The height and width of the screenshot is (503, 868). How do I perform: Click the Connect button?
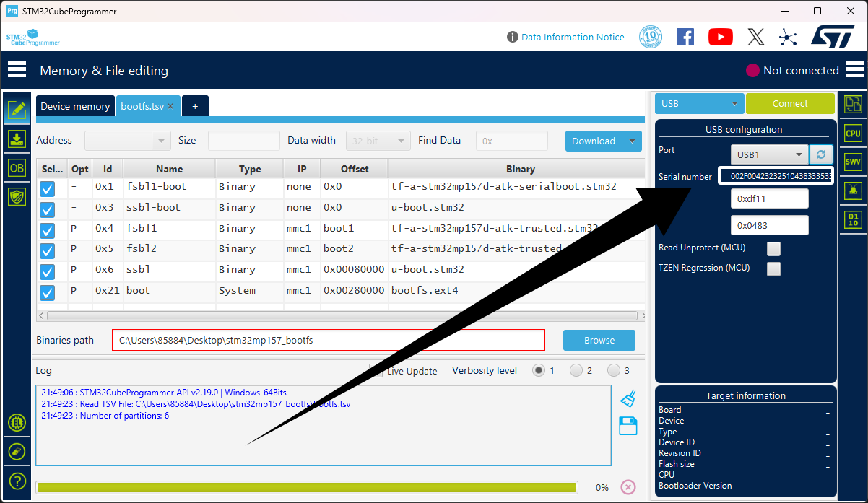(790, 103)
